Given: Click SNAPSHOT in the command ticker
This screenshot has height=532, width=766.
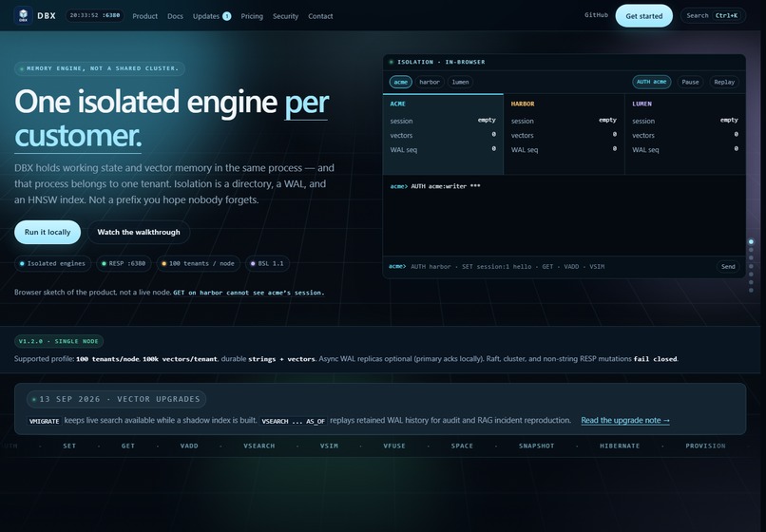Looking at the screenshot, I should 536,446.
